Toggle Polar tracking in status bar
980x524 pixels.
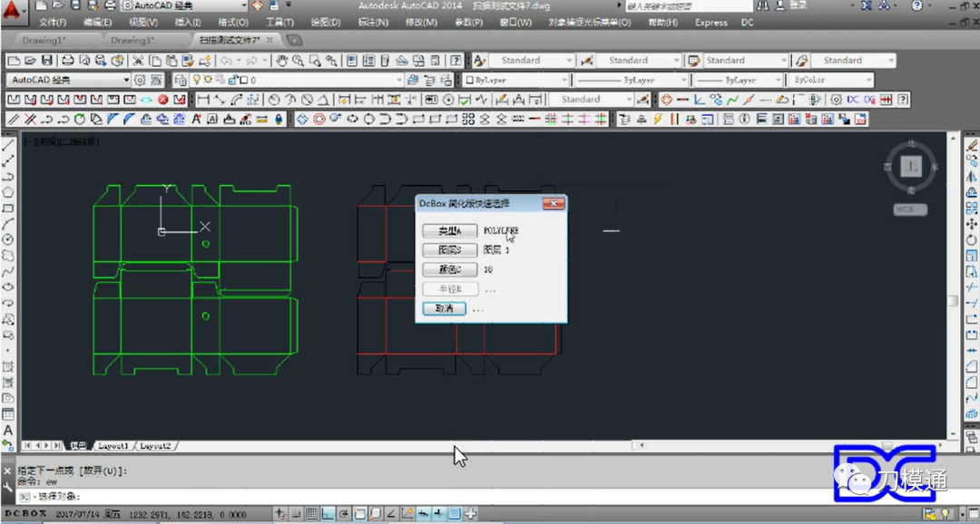pos(343,513)
